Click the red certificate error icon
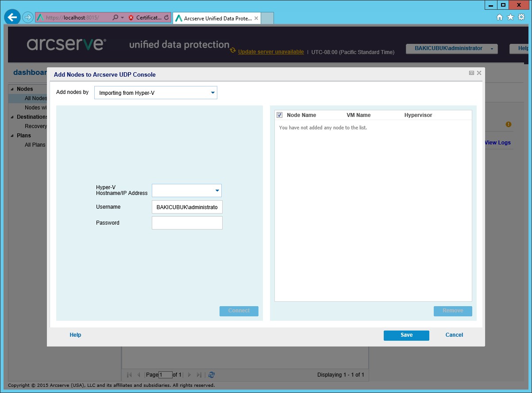The height and width of the screenshot is (393, 532). 131,18
